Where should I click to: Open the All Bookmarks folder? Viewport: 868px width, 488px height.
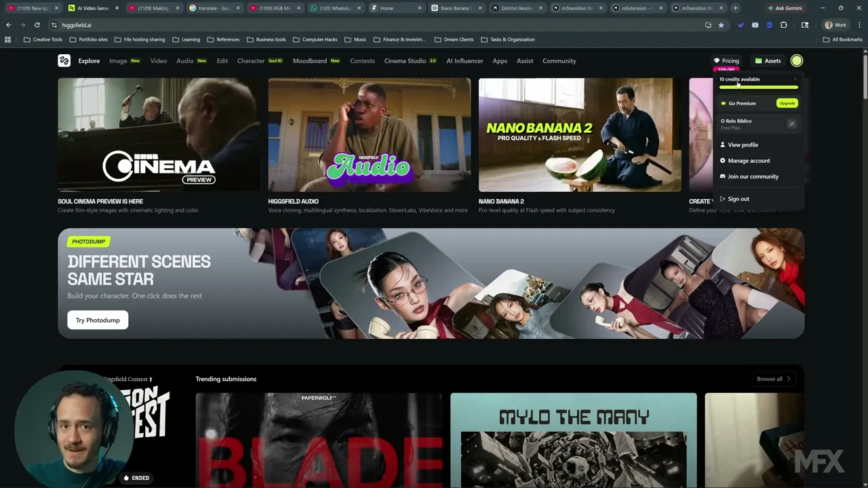point(842,39)
